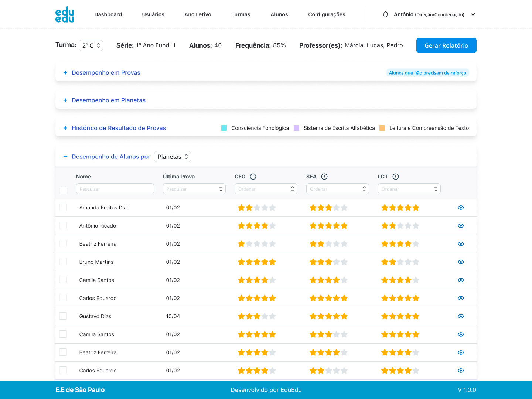Open Planetas selector dropdown
The image size is (532, 399).
(173, 157)
